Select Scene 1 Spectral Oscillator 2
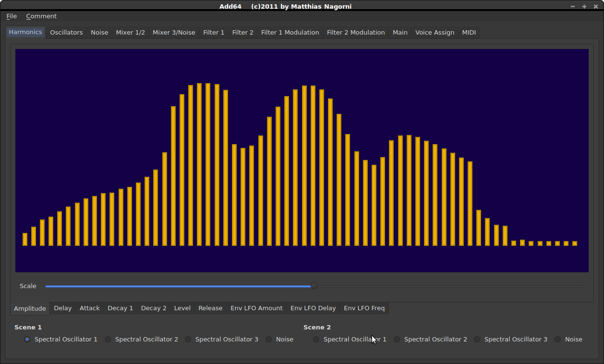Image resolution: width=604 pixels, height=364 pixels. 108,340
